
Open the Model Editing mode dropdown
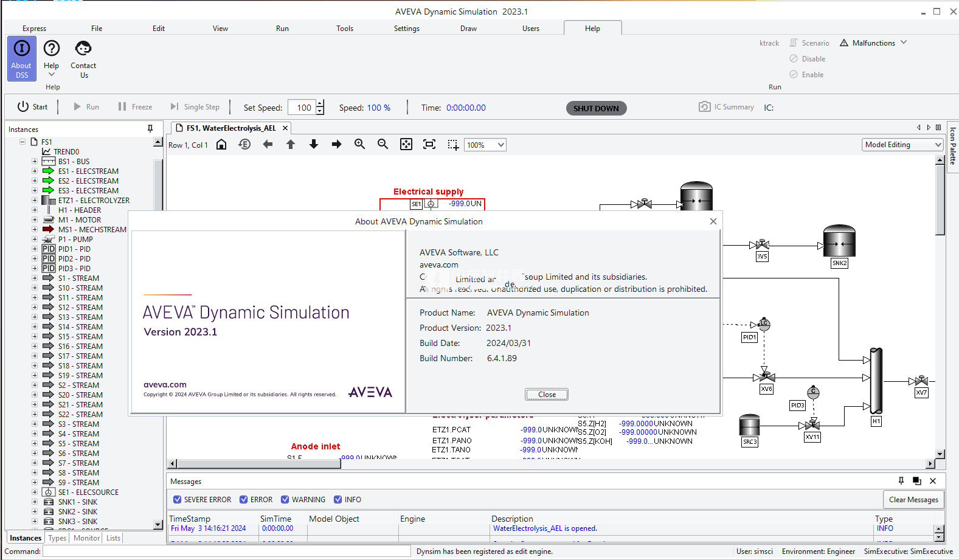pos(902,145)
